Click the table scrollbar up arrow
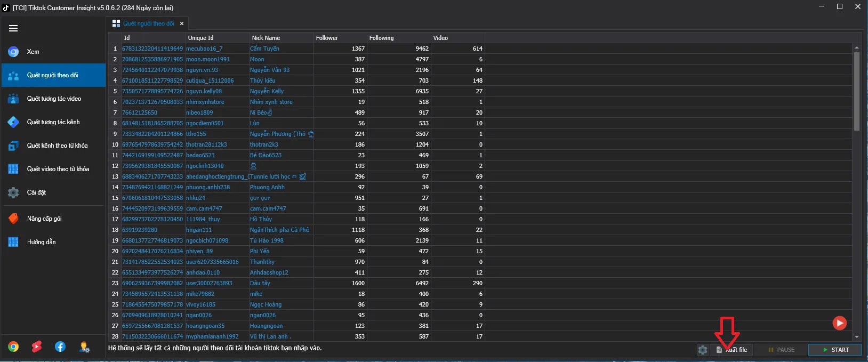The height and width of the screenshot is (362, 868). pos(857,47)
